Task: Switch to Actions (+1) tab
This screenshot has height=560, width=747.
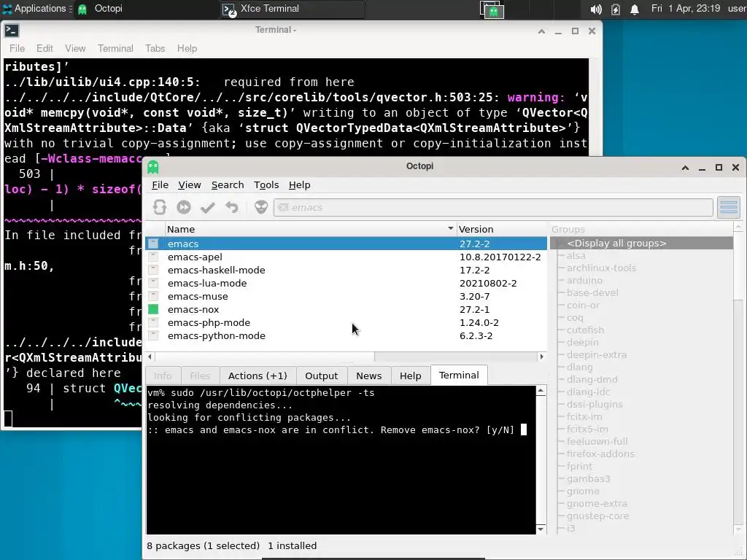Action: pyautogui.click(x=258, y=376)
